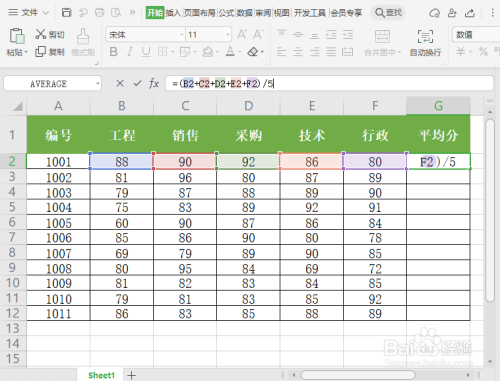Expand fill color dropdown arrow

click(x=217, y=52)
